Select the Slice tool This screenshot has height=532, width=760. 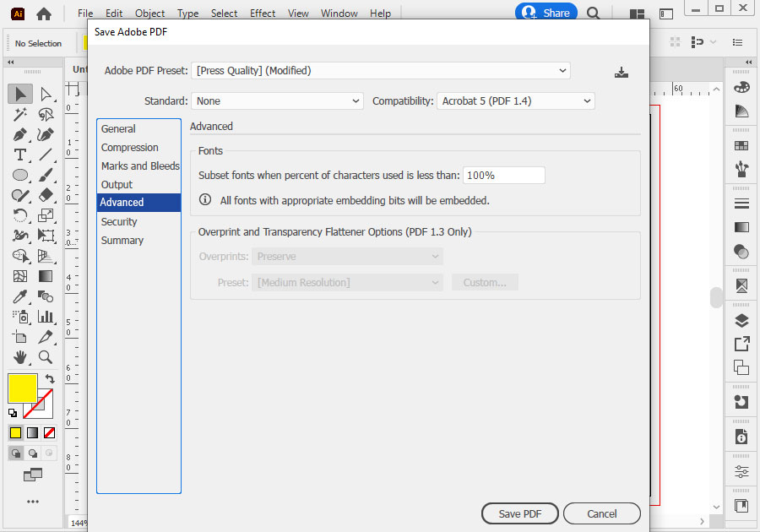click(46, 337)
